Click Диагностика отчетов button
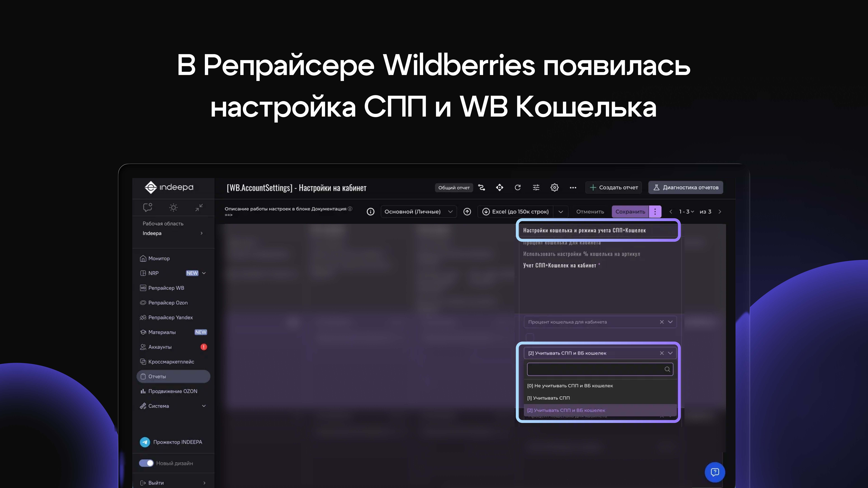This screenshot has height=488, width=868. [x=686, y=188]
